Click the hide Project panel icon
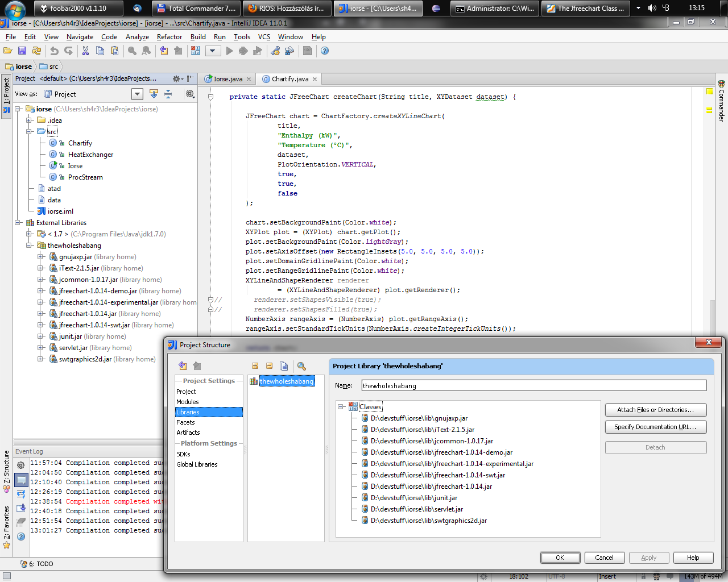 point(191,79)
